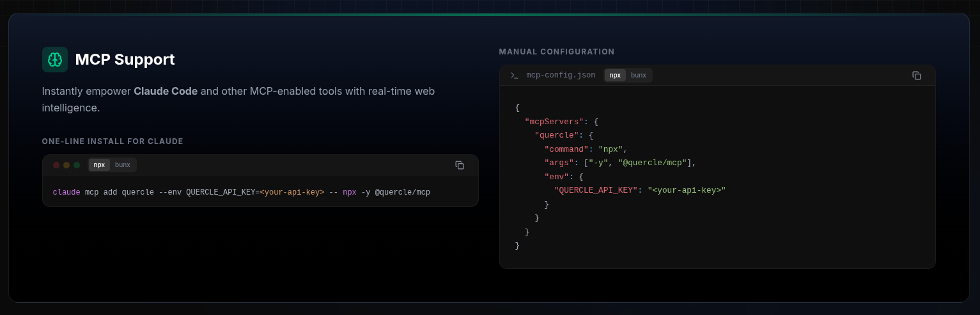Screen dimensions: 980x315
Task: Copy the one-line install command
Action: [460, 165]
